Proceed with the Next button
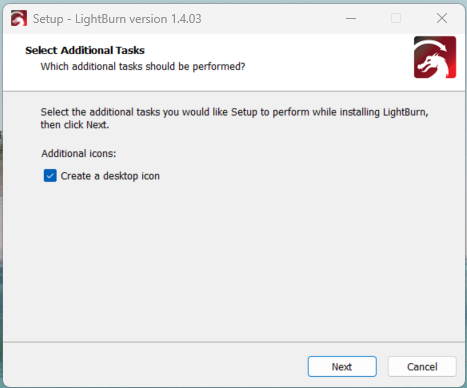 coord(342,367)
